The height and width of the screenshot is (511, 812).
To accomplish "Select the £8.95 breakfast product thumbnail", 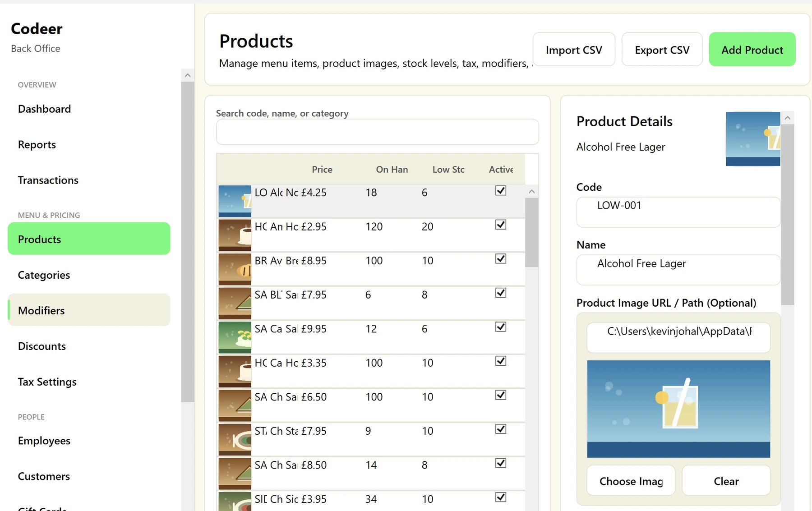I will (x=235, y=269).
